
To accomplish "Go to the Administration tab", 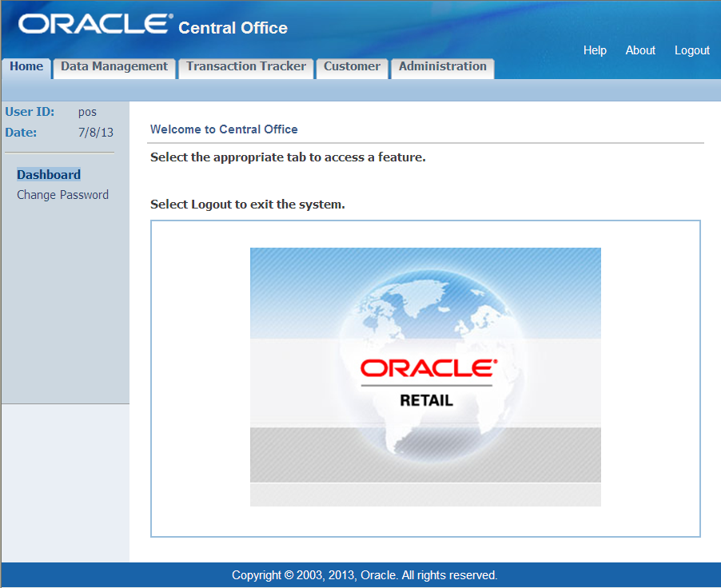I will coord(442,67).
